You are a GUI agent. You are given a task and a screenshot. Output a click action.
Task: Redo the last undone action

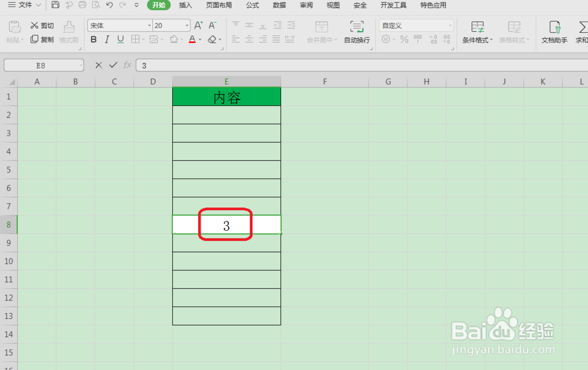(122, 5)
